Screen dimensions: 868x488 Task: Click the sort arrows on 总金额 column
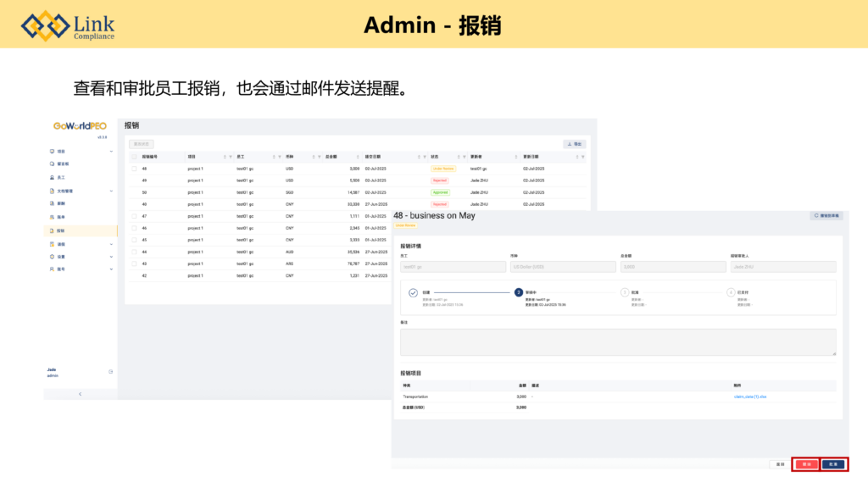pyautogui.click(x=356, y=157)
